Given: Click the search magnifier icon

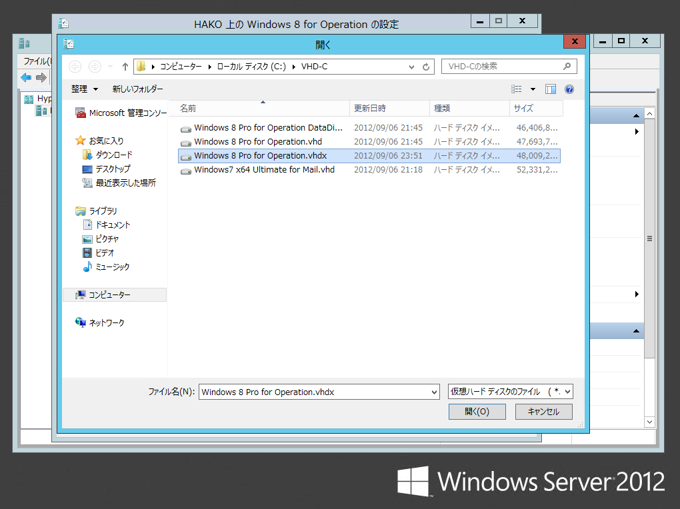Looking at the screenshot, I should (x=567, y=66).
